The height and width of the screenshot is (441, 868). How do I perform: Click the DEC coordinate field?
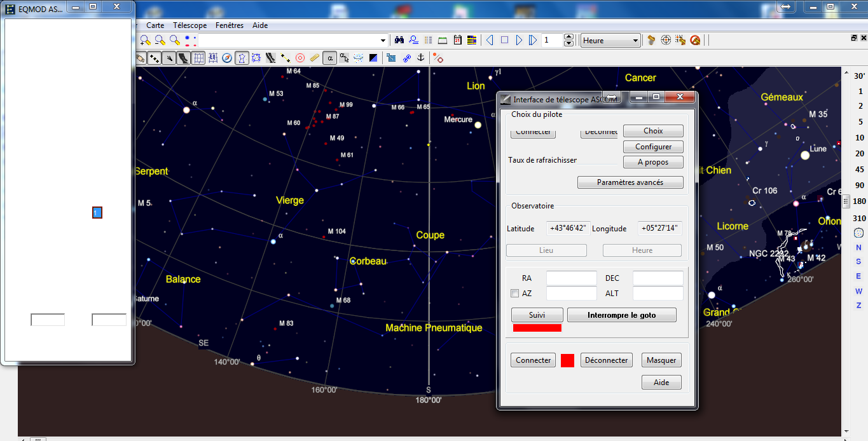658,278
